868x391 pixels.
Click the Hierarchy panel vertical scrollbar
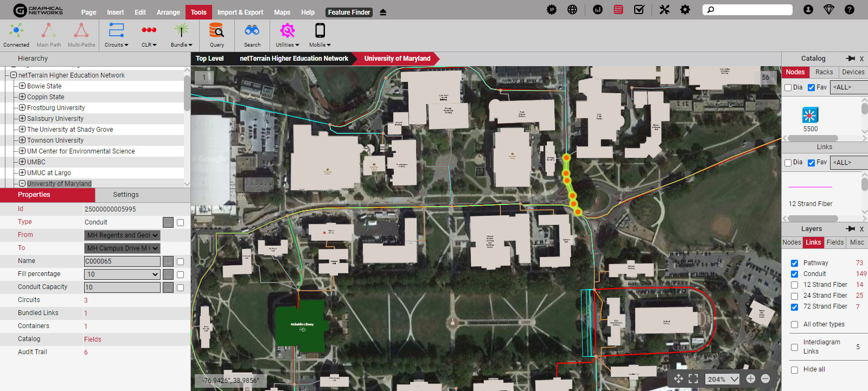(187, 93)
